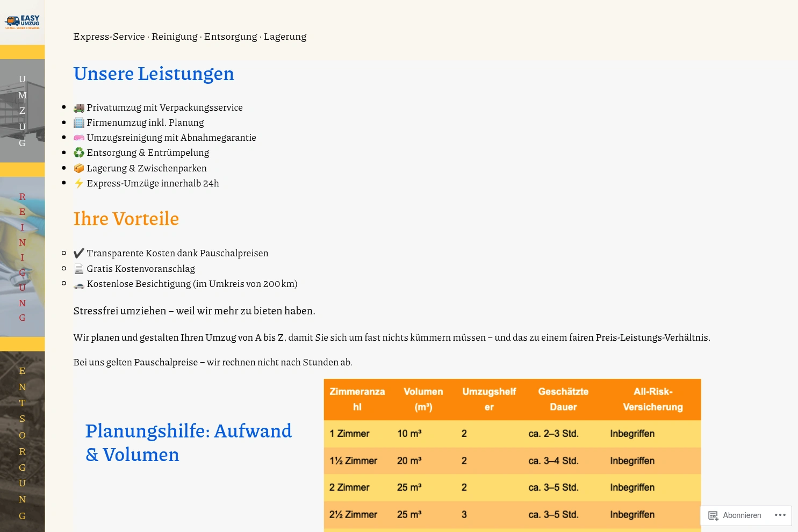Click the Abonnieren subscribe button

[x=742, y=515]
